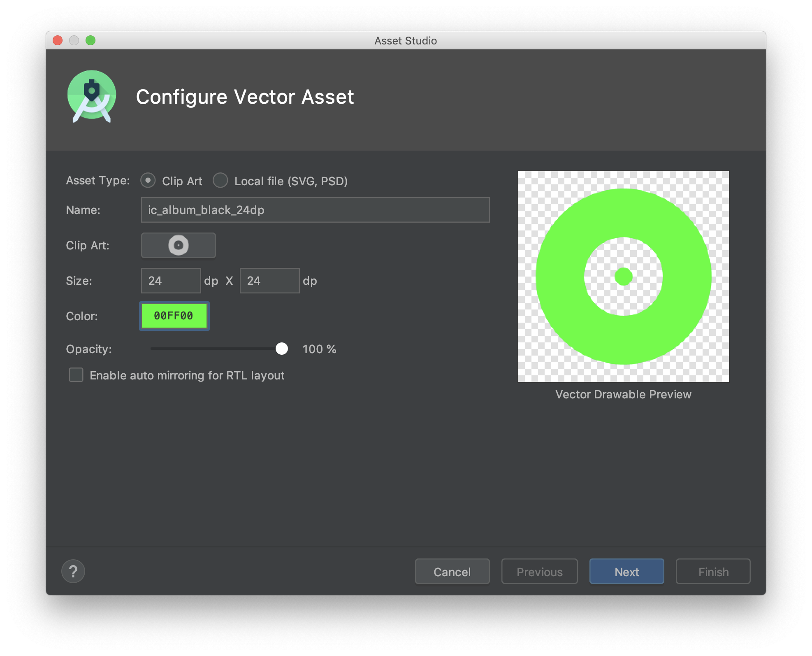The height and width of the screenshot is (656, 812).
Task: Click the green zoom window button
Action: (x=90, y=40)
